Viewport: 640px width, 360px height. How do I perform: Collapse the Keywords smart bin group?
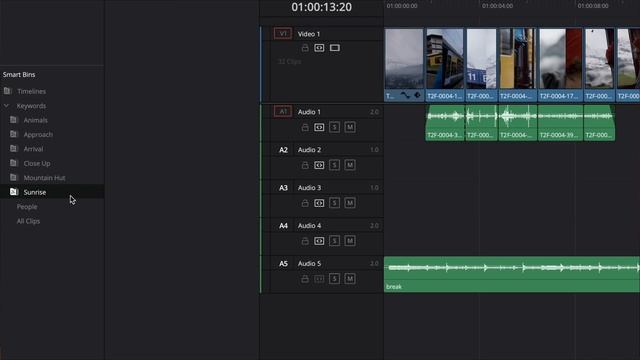pyautogui.click(x=7, y=106)
